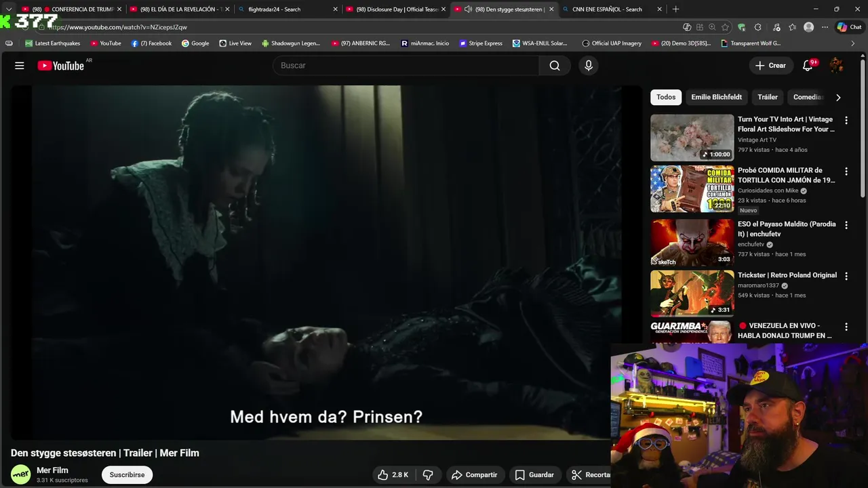Click the green shield extension icon
This screenshot has height=488, width=868.
tap(741, 27)
